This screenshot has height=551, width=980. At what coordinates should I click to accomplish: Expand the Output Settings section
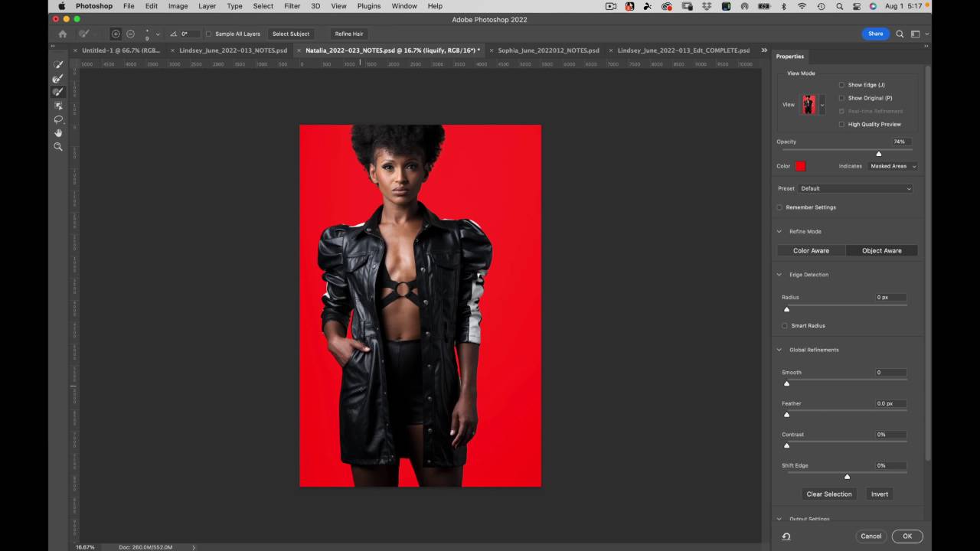click(779, 519)
